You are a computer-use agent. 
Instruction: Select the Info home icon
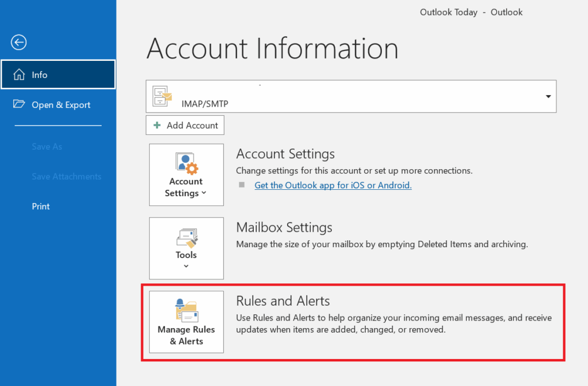coord(19,75)
